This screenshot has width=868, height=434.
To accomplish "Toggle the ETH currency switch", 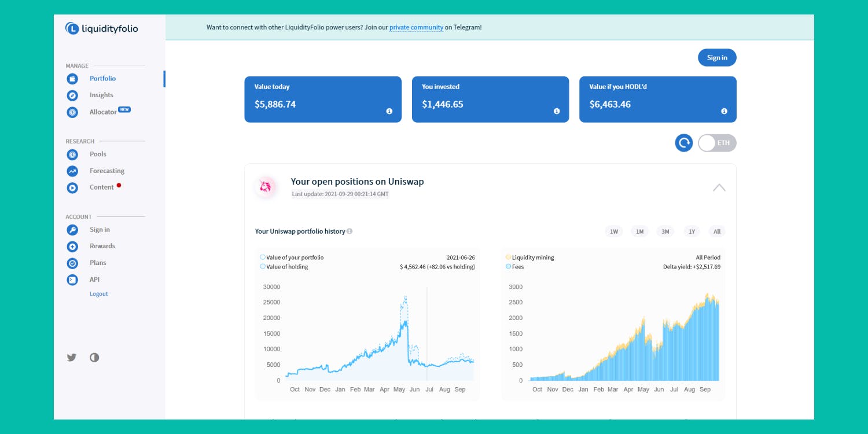I will 717,143.
